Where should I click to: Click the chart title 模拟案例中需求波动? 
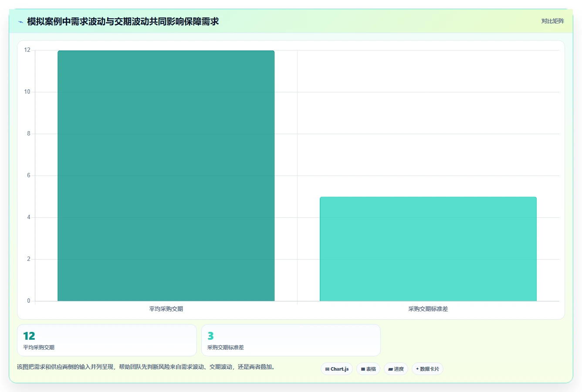123,21
